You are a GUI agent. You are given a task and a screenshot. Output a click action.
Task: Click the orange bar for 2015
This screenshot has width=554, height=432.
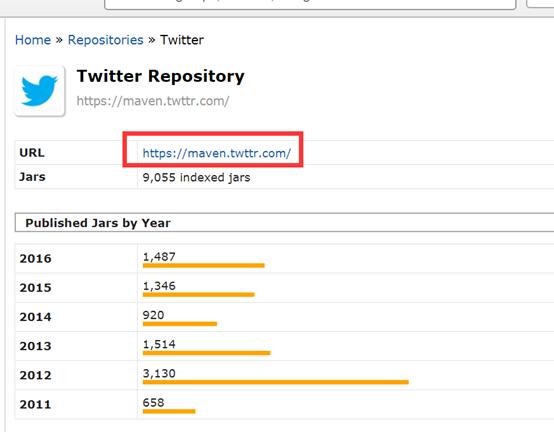(199, 295)
